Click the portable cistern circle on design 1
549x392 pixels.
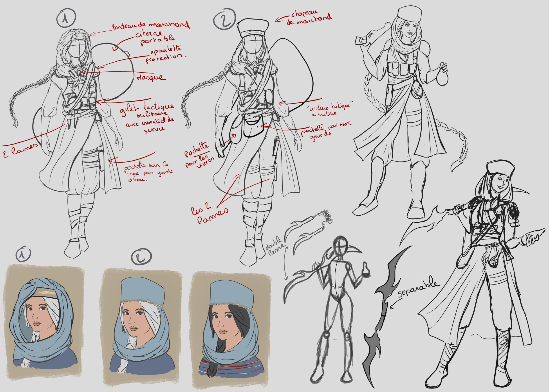[x=116, y=70]
